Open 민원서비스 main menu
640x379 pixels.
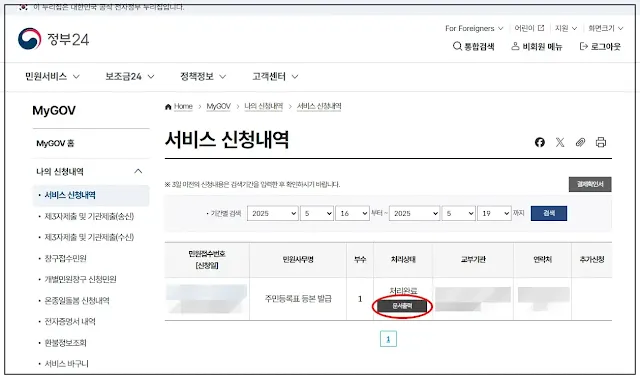pos(52,76)
